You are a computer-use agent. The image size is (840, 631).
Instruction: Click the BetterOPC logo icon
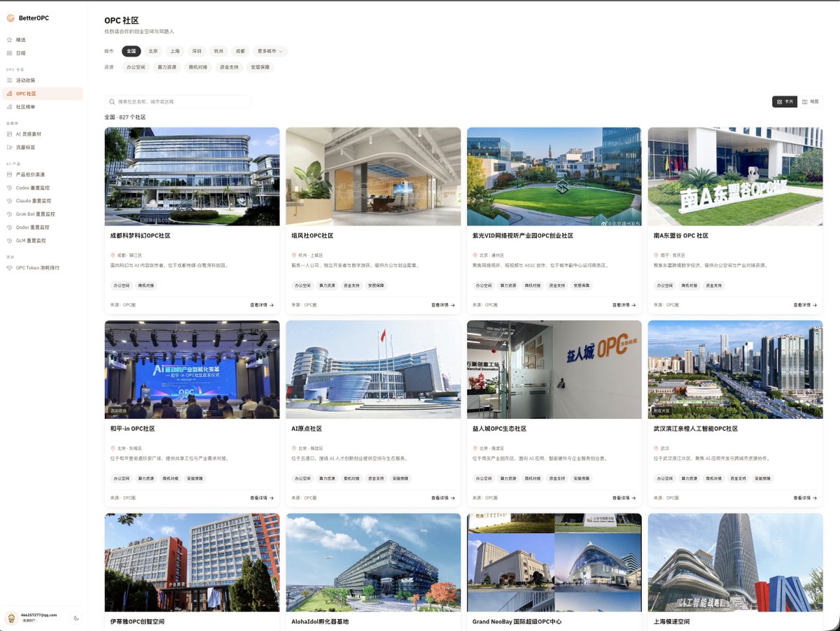coord(10,18)
